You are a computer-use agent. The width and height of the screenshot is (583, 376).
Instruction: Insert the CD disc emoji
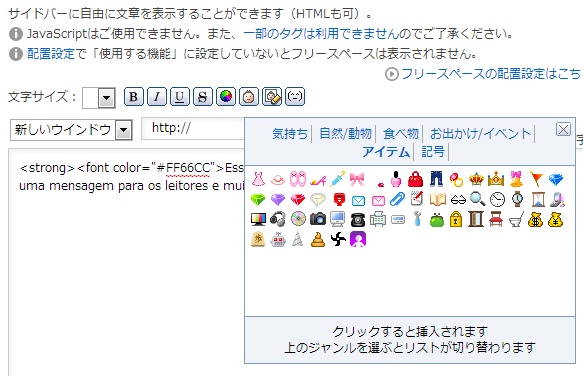click(x=298, y=219)
